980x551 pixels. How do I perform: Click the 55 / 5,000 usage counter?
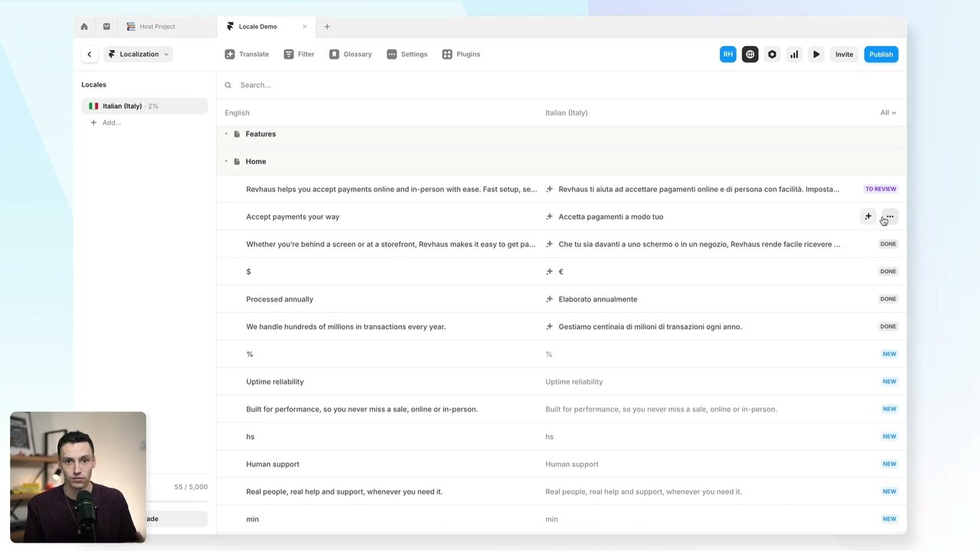coord(191,487)
